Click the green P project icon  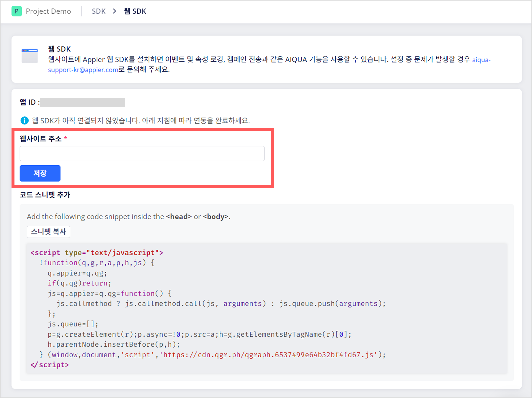point(17,11)
